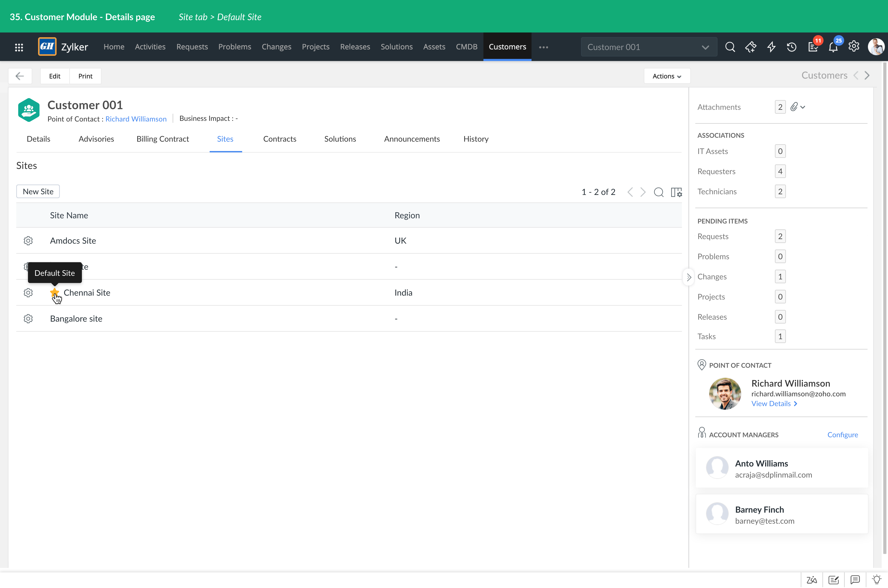Click the Attachments count 2
The height and width of the screenshot is (588, 888).
click(x=780, y=107)
